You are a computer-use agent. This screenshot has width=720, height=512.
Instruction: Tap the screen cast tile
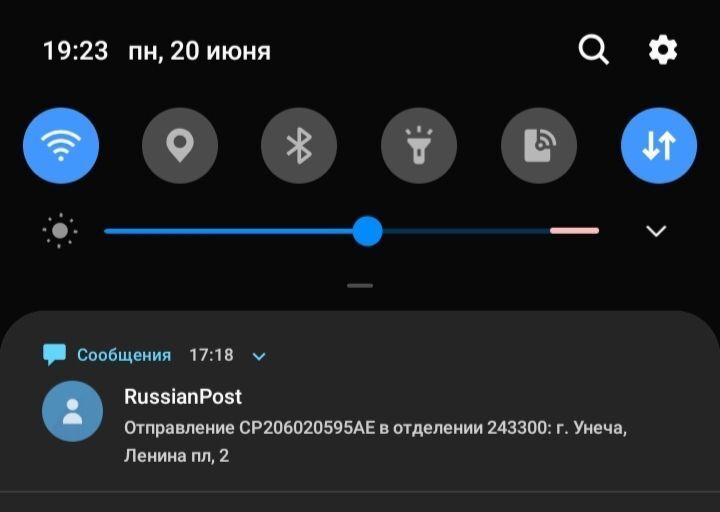[539, 146]
